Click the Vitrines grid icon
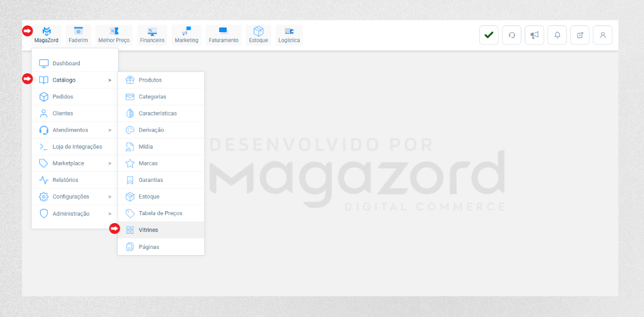This screenshot has width=644, height=317. pos(130,230)
